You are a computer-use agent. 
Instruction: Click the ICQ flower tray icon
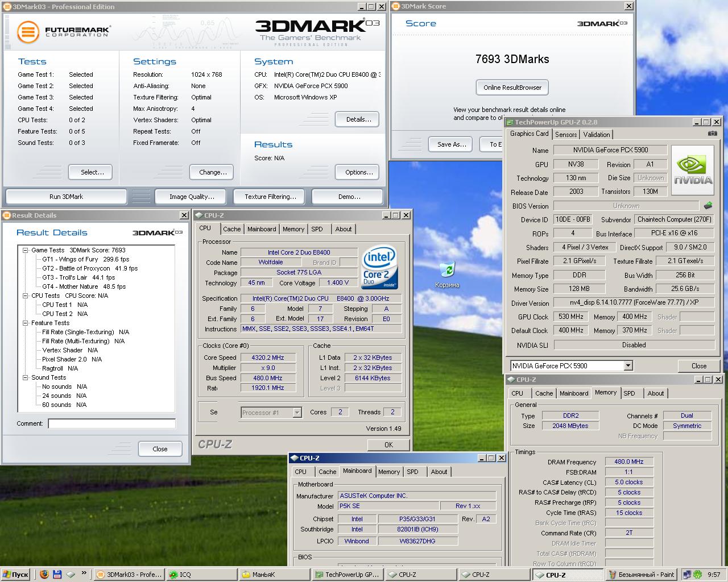click(x=698, y=575)
